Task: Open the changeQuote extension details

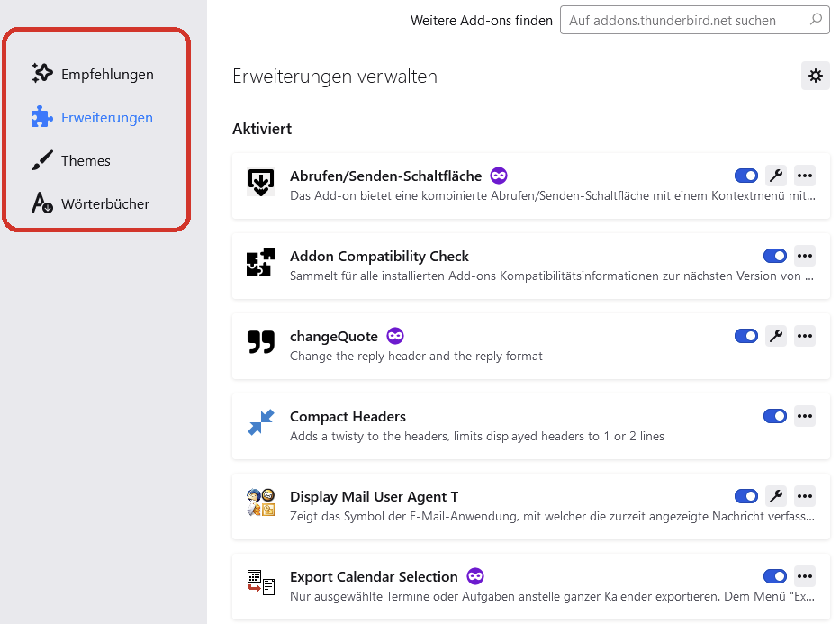Action: [334, 336]
